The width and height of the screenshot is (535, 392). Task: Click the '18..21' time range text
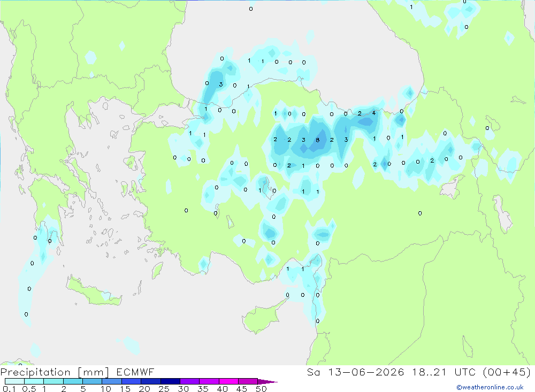429,372
